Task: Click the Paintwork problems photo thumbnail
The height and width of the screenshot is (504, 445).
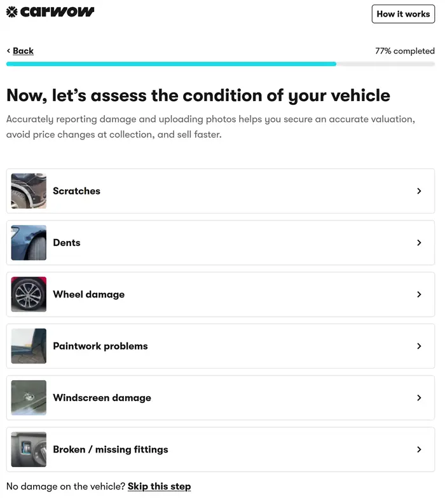Action: (29, 346)
